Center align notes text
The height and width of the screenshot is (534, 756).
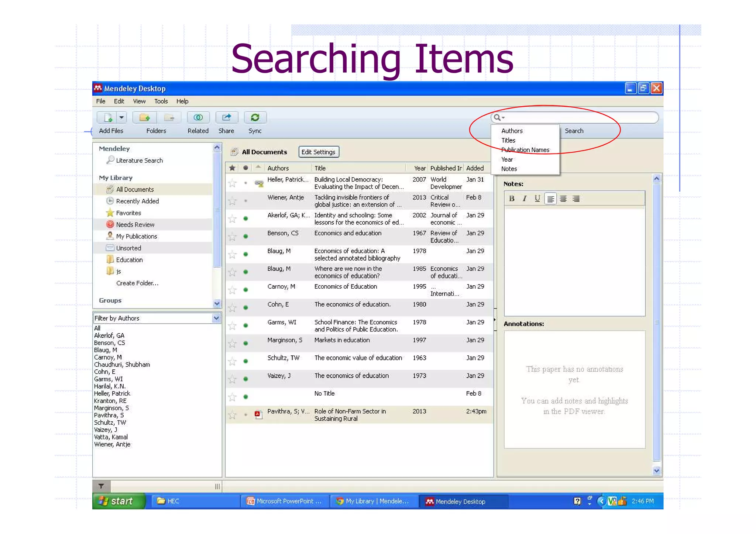coord(563,199)
